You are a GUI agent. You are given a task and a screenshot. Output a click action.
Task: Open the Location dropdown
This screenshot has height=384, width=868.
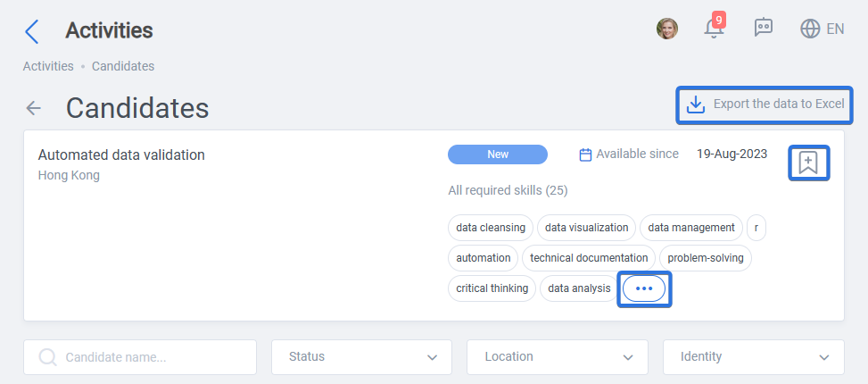[557, 357]
